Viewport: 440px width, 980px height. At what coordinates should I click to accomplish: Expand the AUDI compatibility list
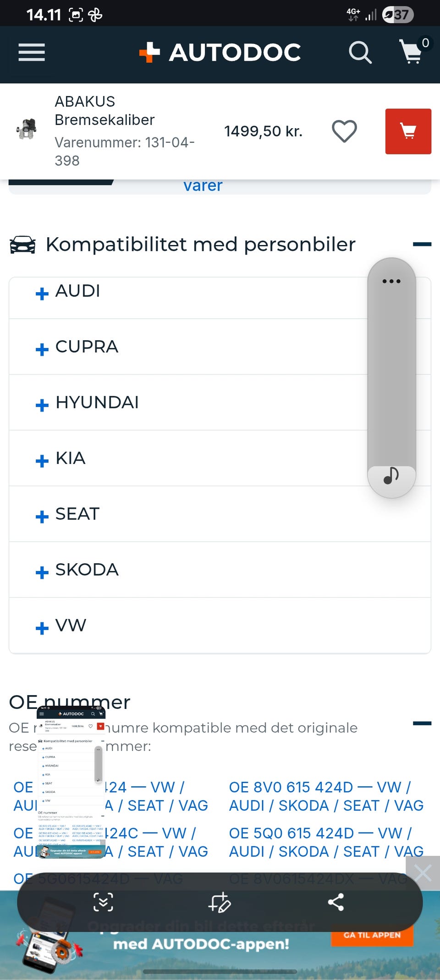pos(69,292)
